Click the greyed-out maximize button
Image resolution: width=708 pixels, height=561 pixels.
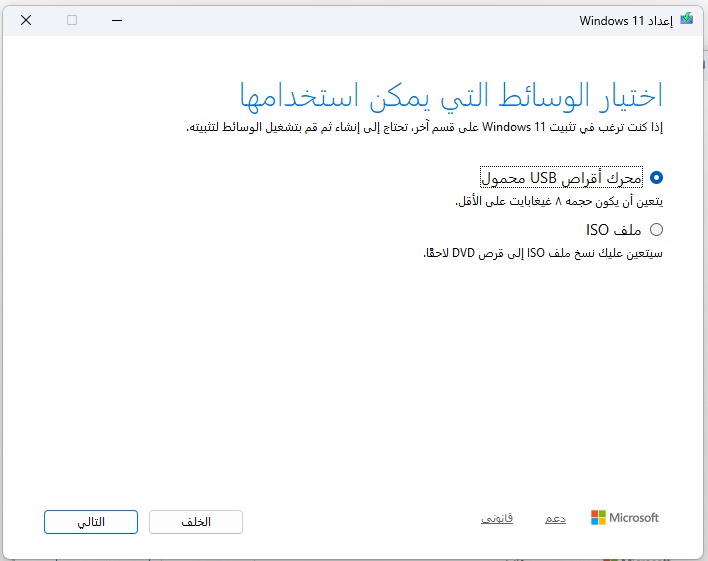[x=72, y=20]
